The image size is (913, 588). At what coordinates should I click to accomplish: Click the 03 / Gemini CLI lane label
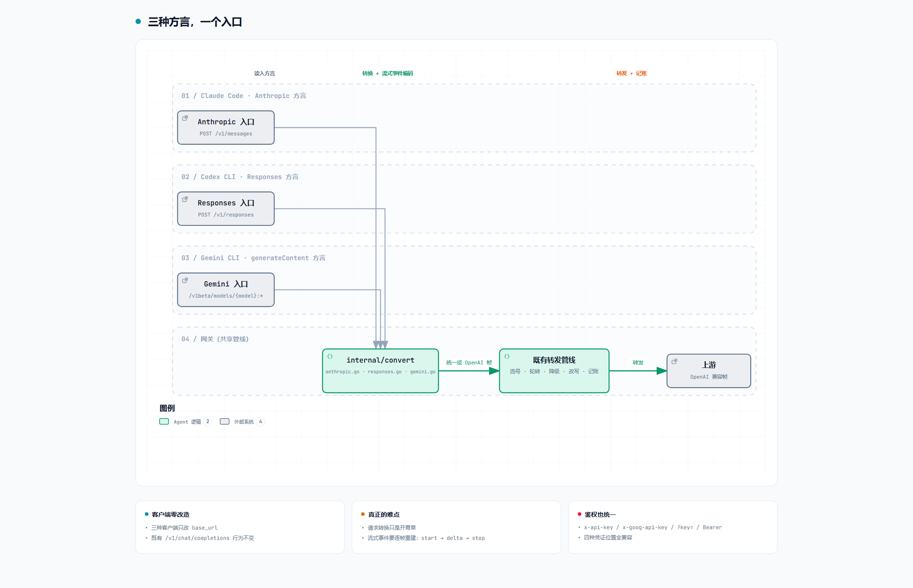coord(253,258)
